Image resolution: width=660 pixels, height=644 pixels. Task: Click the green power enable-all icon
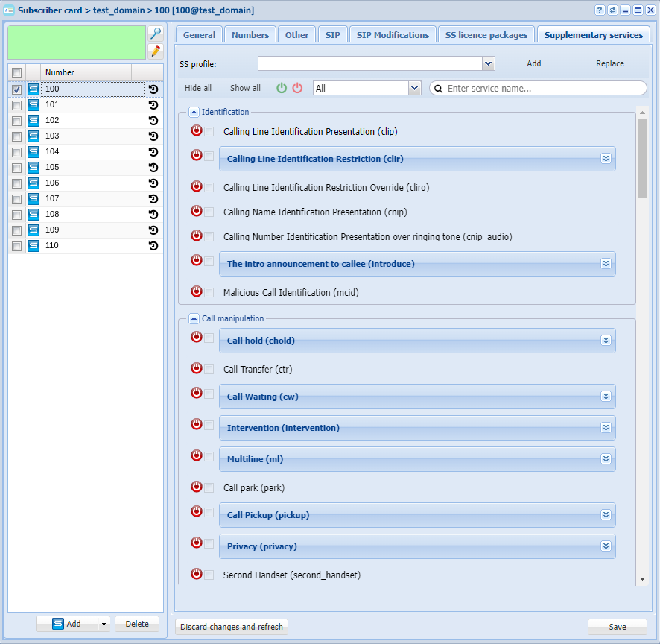[x=282, y=88]
